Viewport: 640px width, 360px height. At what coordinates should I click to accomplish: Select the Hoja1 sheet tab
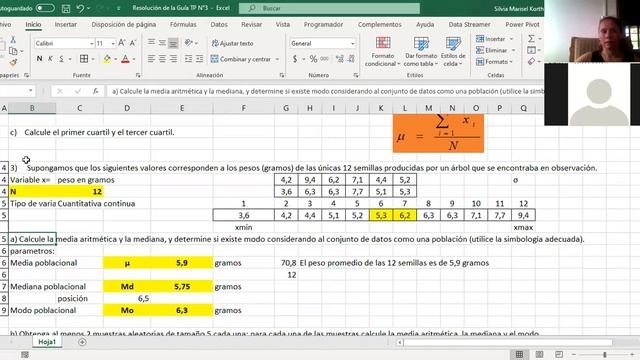point(47,342)
